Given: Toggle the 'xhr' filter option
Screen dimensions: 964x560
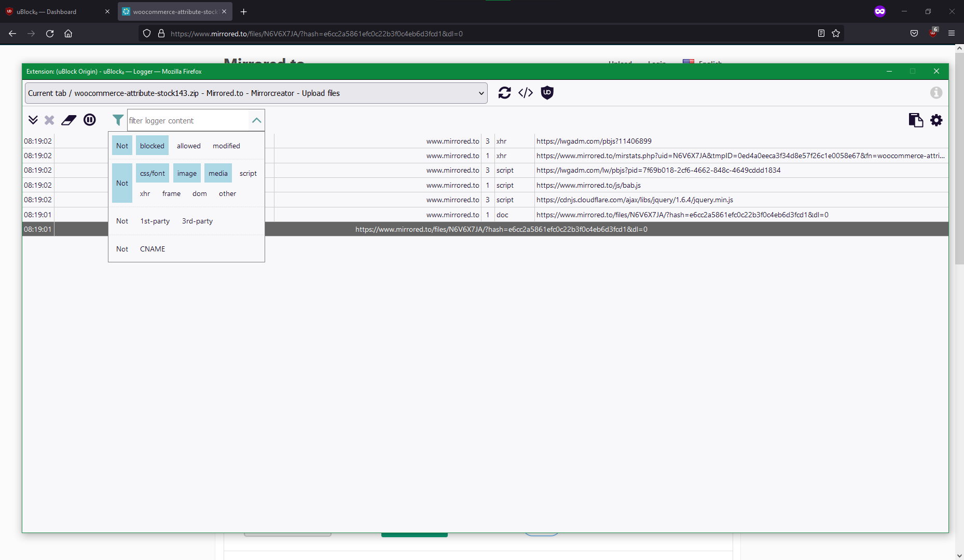Looking at the screenshot, I should point(145,193).
